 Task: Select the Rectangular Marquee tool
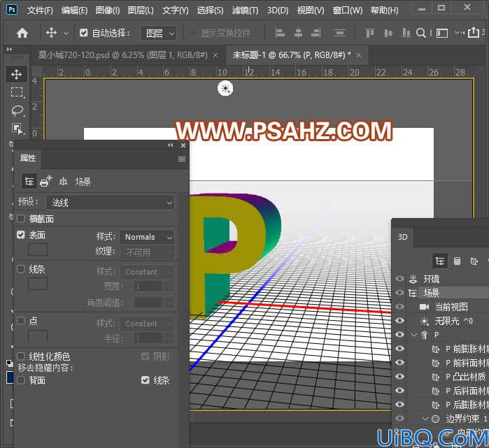click(17, 92)
